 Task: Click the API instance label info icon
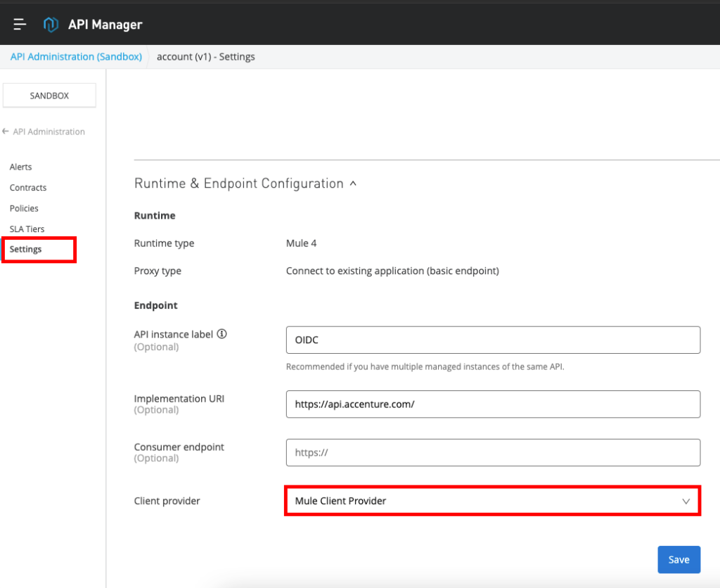pyautogui.click(x=221, y=335)
